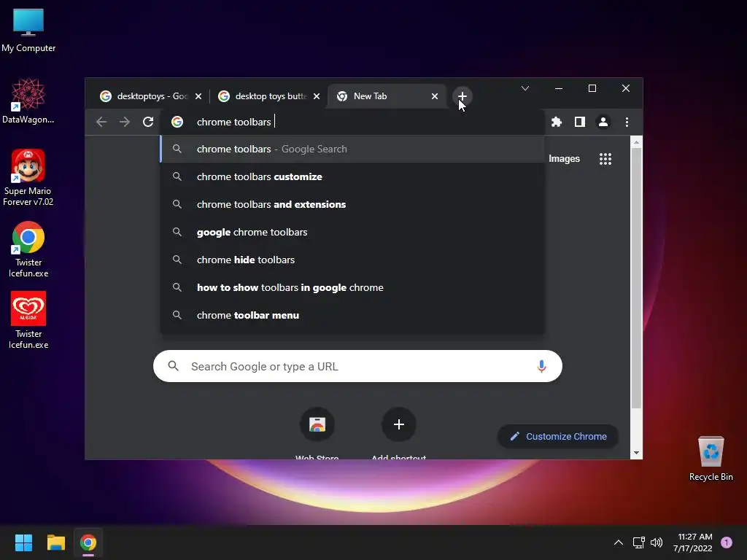This screenshot has width=747, height=560.
Task: Click the Customize Chrome button
Action: click(x=558, y=436)
